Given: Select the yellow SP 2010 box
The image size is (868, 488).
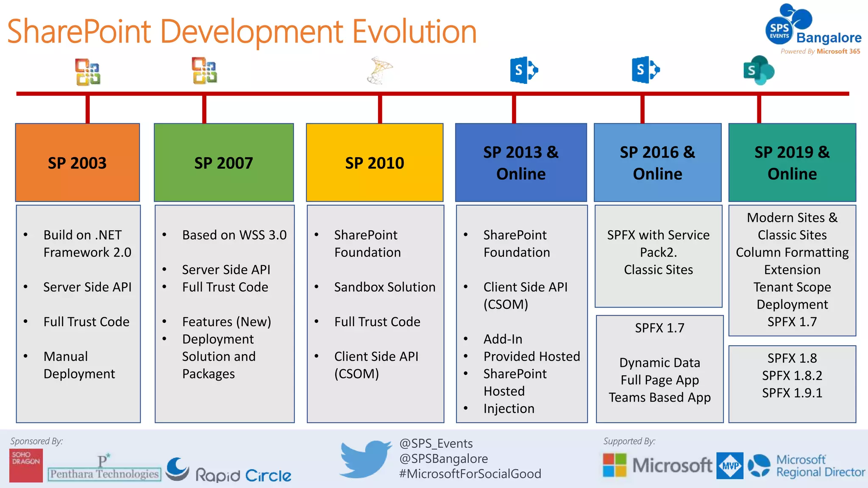Looking at the screenshot, I should point(375,163).
